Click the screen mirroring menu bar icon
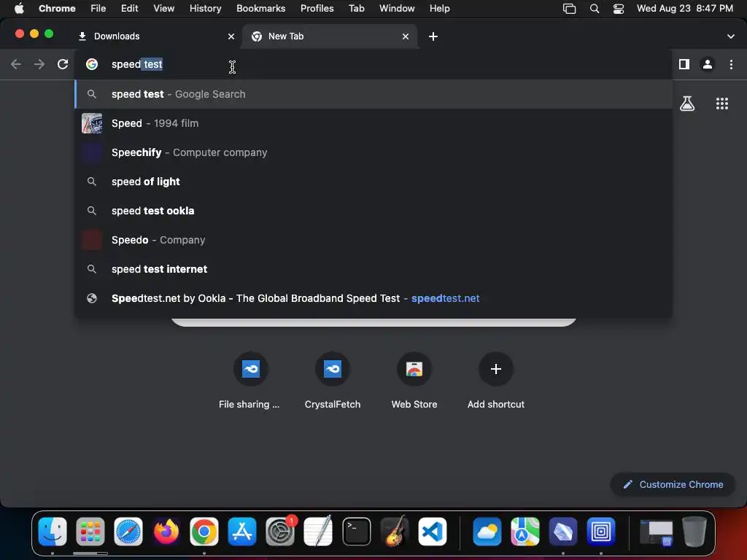Image resolution: width=747 pixels, height=560 pixels. pyautogui.click(x=569, y=8)
